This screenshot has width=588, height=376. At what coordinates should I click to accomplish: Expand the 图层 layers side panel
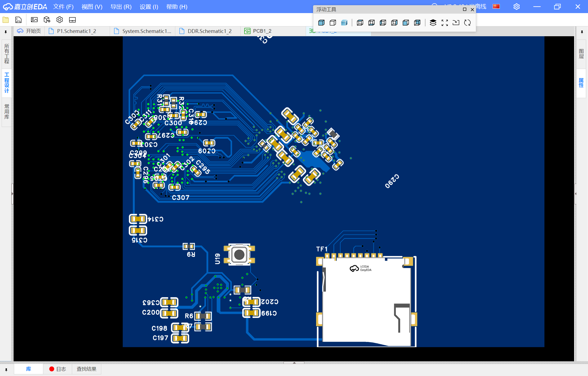pyautogui.click(x=581, y=54)
